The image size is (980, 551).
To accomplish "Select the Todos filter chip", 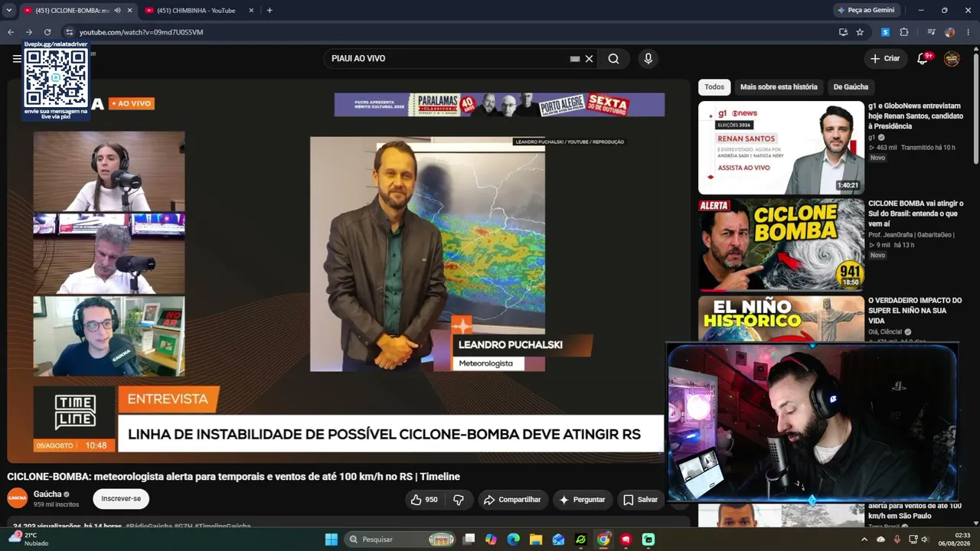I will (x=714, y=87).
